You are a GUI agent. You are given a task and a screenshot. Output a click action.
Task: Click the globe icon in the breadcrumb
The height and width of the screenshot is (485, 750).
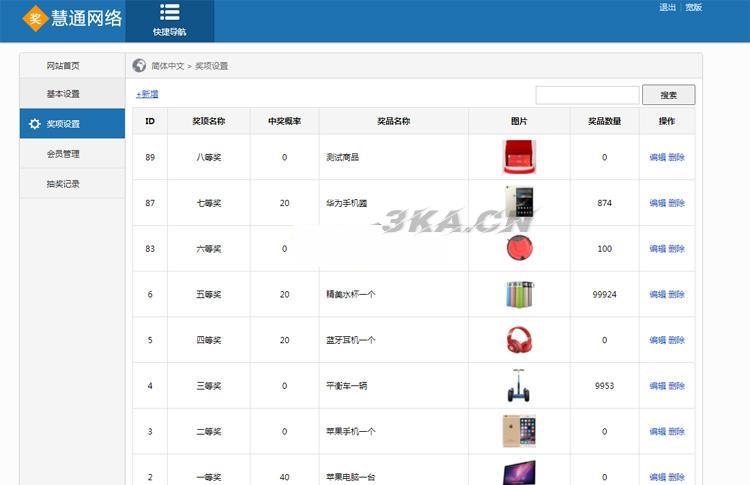click(x=140, y=66)
